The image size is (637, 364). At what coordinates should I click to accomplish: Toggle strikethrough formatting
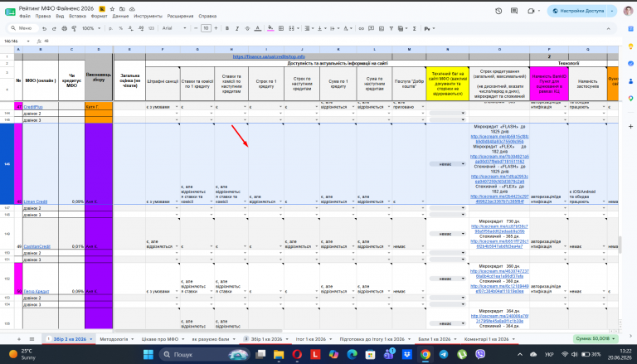click(x=247, y=28)
